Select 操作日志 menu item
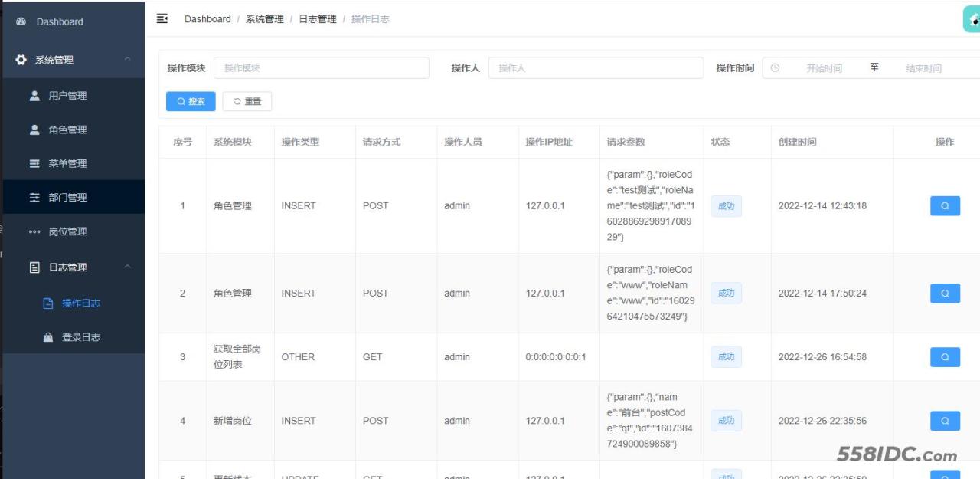The image size is (980, 479). click(73, 303)
